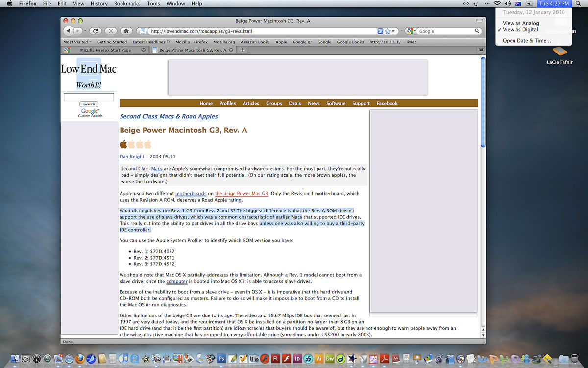Click the RSS feed icon in address bar
Screen dimensions: 588x368
(x=380, y=31)
